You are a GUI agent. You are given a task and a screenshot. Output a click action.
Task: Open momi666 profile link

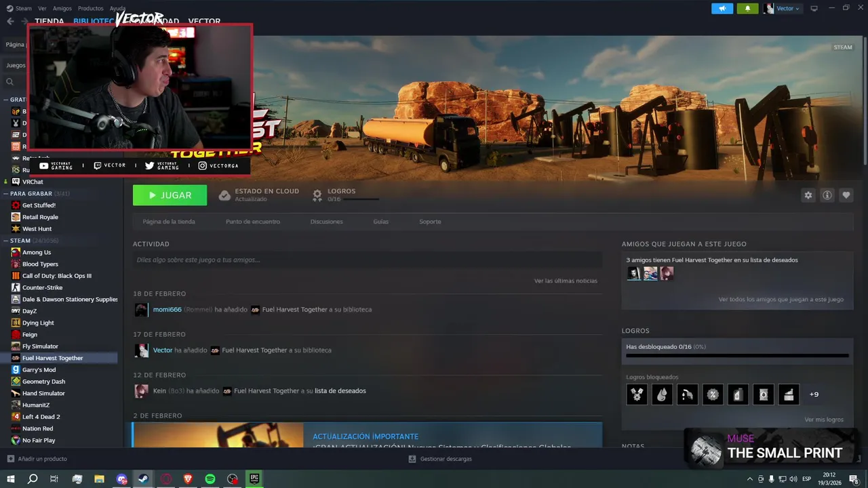(167, 309)
